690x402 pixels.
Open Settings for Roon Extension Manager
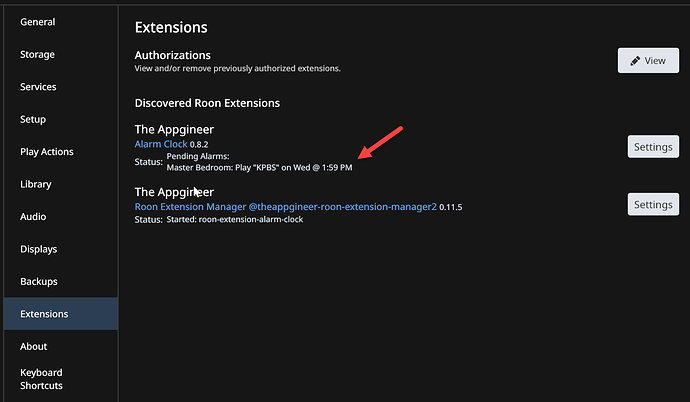(x=653, y=204)
